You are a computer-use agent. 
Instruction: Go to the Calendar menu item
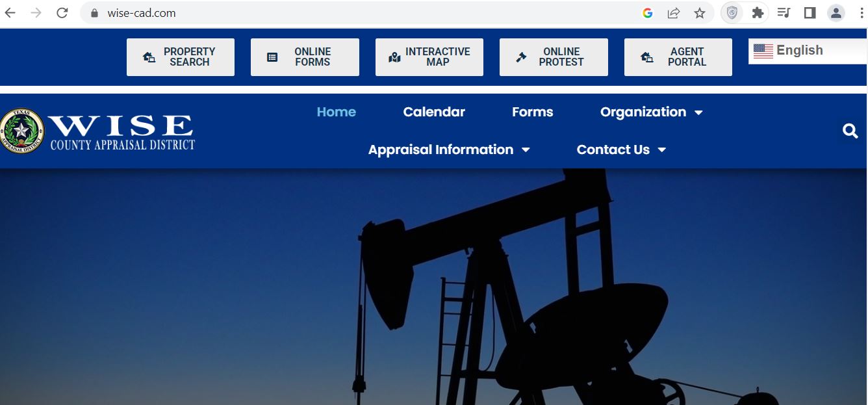(x=434, y=112)
